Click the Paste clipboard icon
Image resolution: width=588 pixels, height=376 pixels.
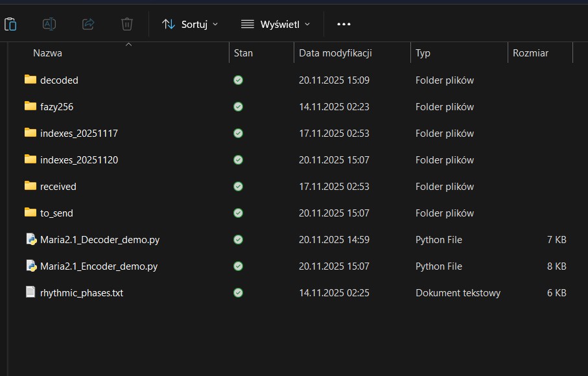click(10, 24)
